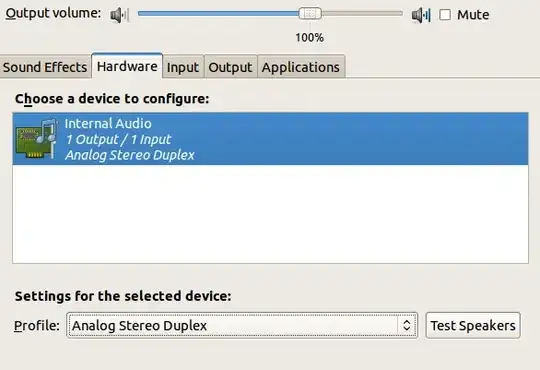Click the output volume slider handle
This screenshot has height=370, width=540.
click(x=310, y=14)
